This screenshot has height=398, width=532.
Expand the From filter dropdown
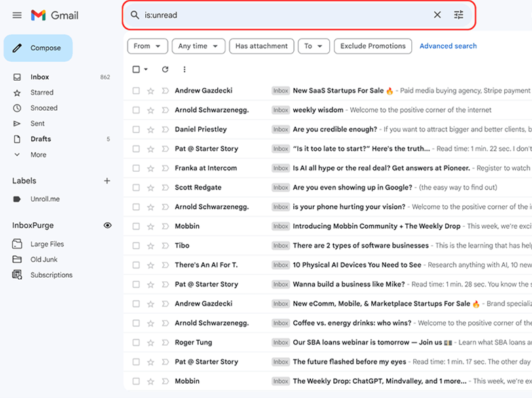[x=147, y=46]
